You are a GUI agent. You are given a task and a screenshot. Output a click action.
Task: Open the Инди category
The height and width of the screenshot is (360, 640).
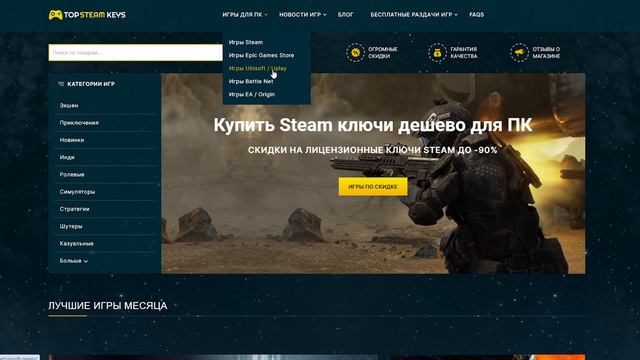click(67, 157)
